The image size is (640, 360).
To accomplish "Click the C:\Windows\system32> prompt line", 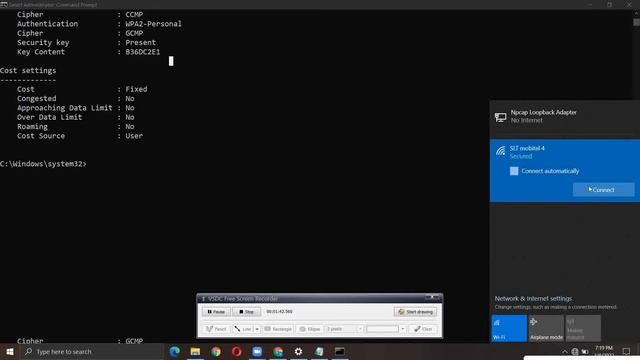I will click(43, 164).
